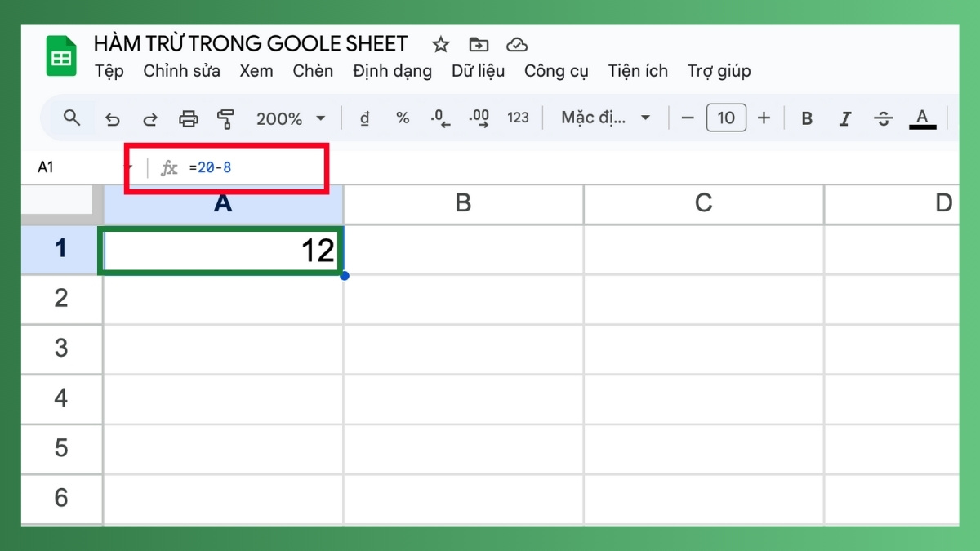
Task: Print the spreadsheet
Action: (189, 119)
